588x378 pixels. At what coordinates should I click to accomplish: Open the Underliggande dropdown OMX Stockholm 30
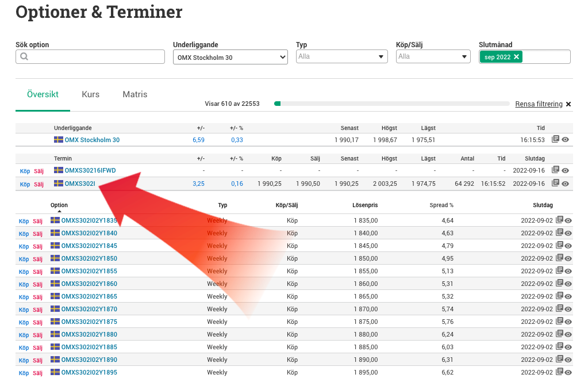230,57
